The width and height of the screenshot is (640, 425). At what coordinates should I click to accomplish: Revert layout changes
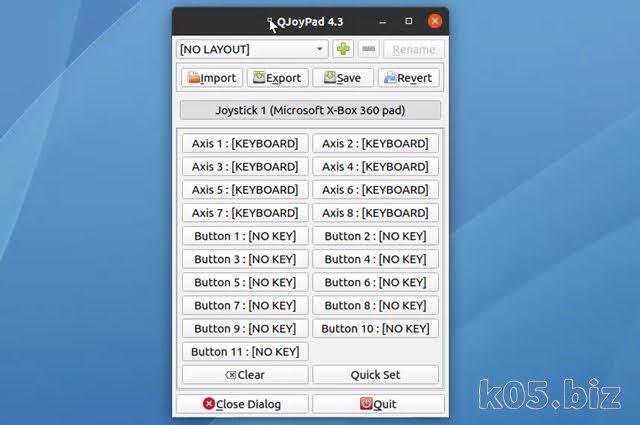(408, 78)
